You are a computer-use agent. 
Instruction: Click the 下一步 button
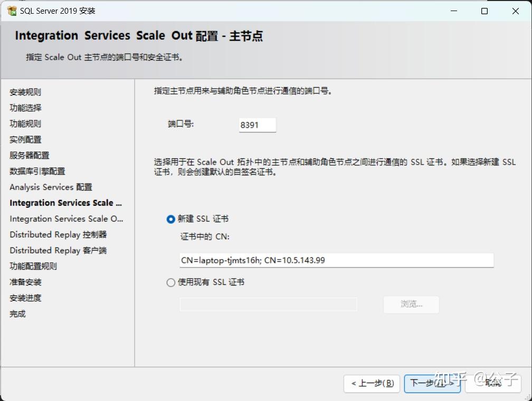pyautogui.click(x=432, y=384)
